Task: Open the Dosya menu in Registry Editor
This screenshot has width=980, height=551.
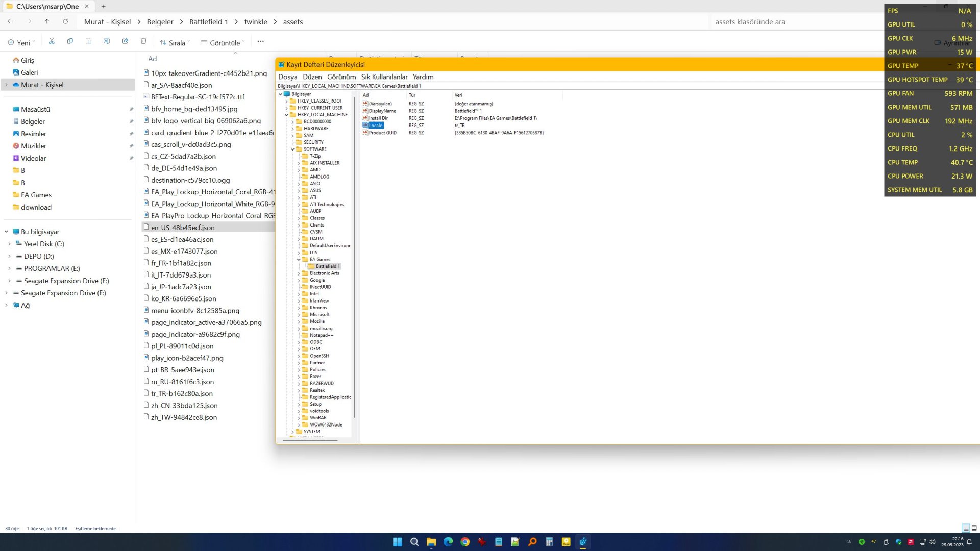Action: [x=287, y=77]
